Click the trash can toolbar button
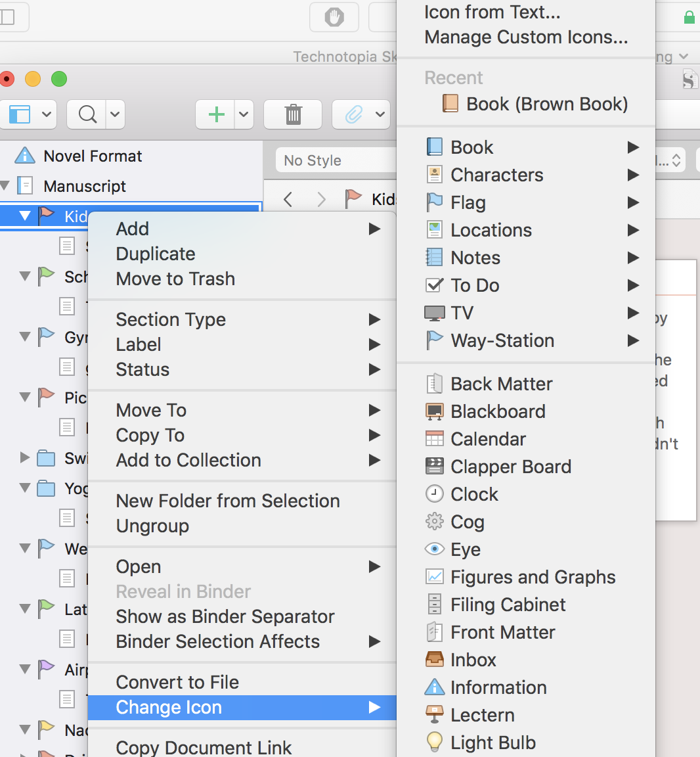This screenshot has width=700, height=757. [x=293, y=114]
